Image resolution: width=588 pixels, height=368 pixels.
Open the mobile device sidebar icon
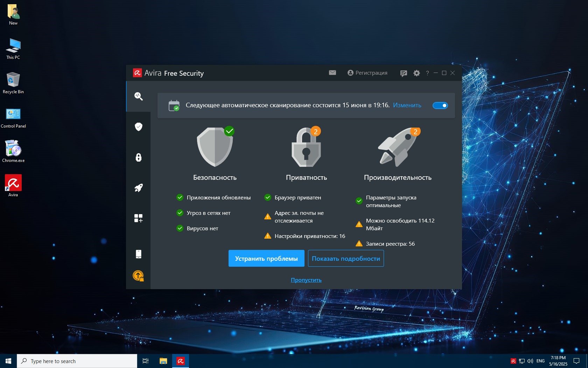pyautogui.click(x=139, y=254)
